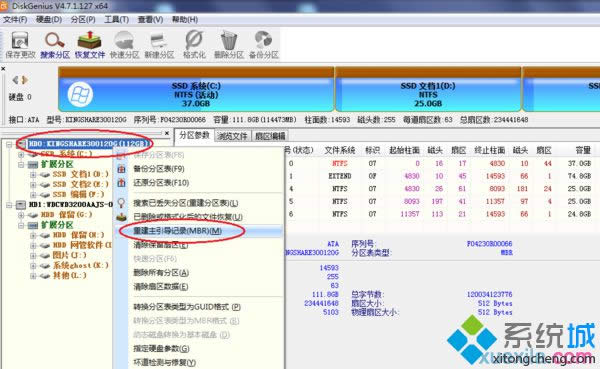Click the 容量 column header

(x=583, y=150)
